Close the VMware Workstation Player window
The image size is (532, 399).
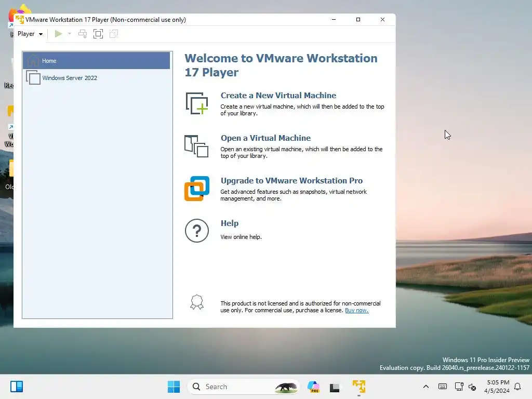coord(382,19)
